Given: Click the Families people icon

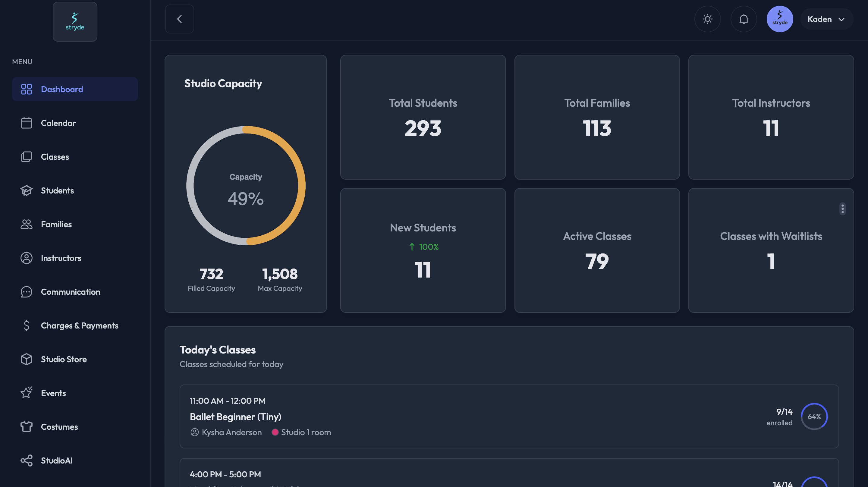Looking at the screenshot, I should coord(26,224).
